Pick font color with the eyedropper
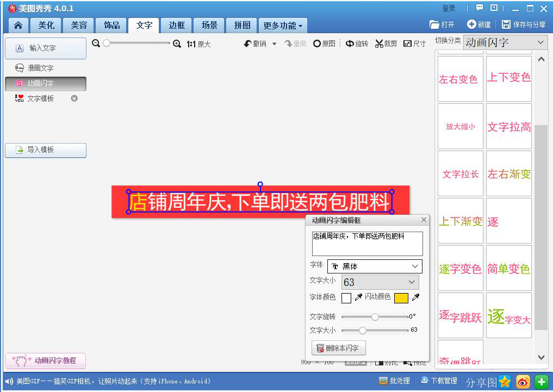Screen dimensions: 553x392 pyautogui.click(x=359, y=297)
